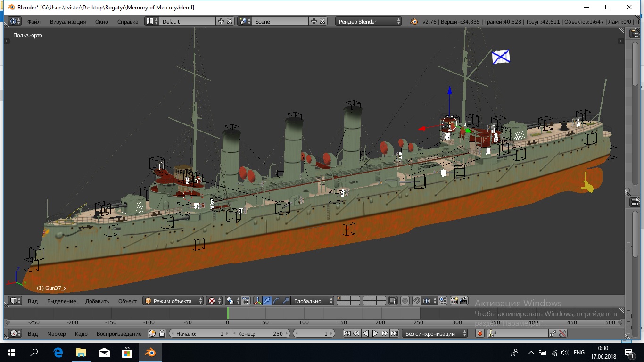Click the play animation forward button
The image size is (644, 362).
(375, 333)
